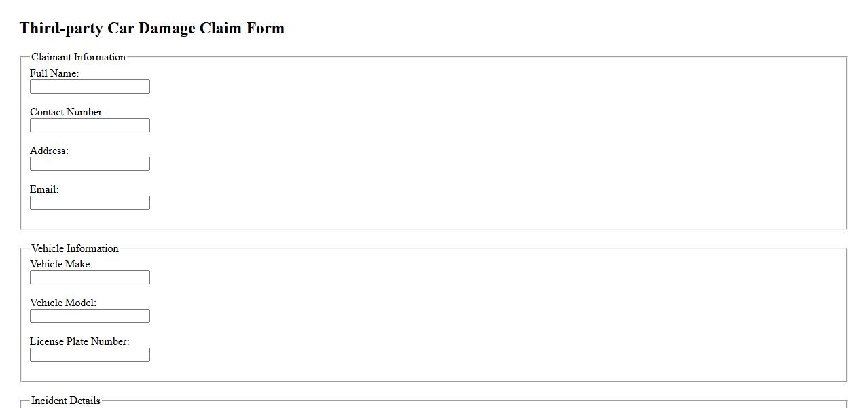The height and width of the screenshot is (408, 868).
Task: Click into the Vehicle Make input box
Action: click(x=90, y=278)
